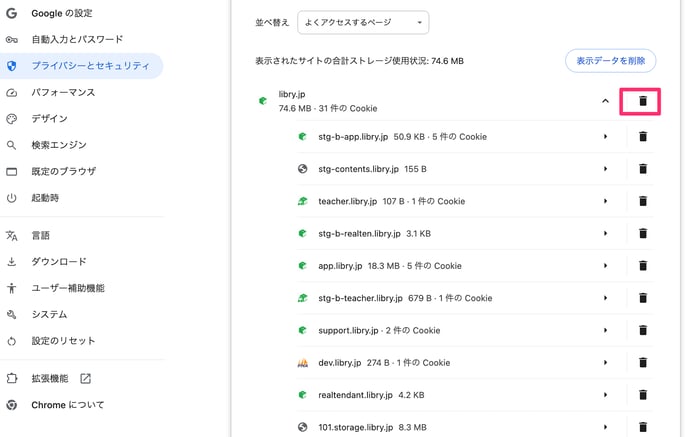Expand details for dev.libry.jp

[x=606, y=362]
